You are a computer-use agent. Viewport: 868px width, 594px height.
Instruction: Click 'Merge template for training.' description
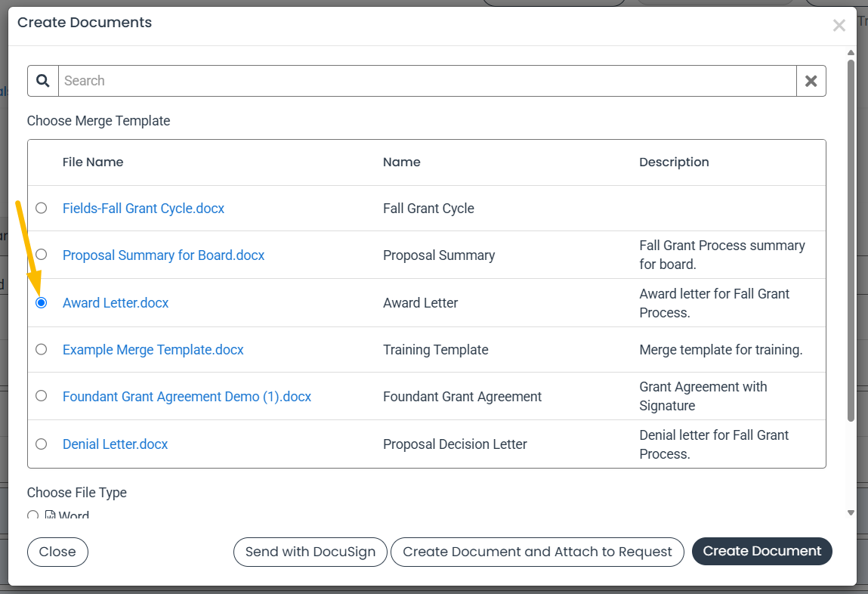(x=721, y=350)
